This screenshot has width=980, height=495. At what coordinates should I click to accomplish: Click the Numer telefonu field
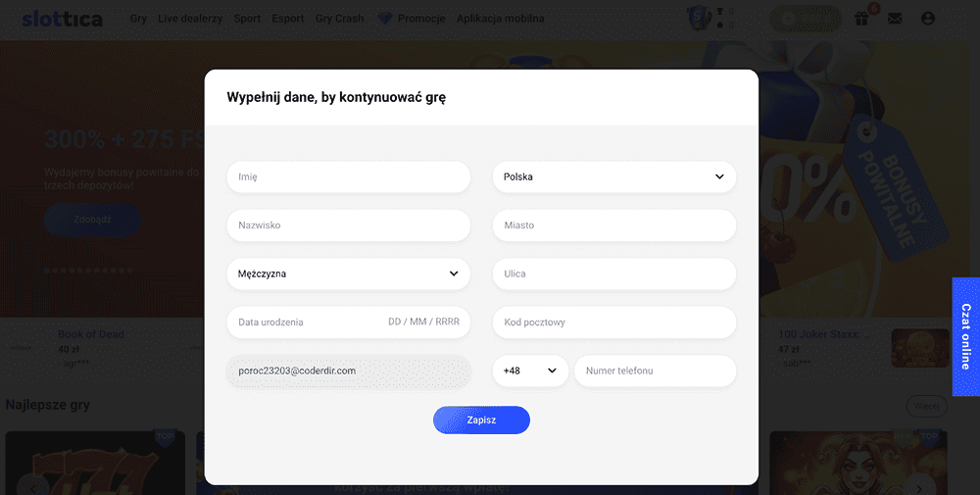point(655,371)
